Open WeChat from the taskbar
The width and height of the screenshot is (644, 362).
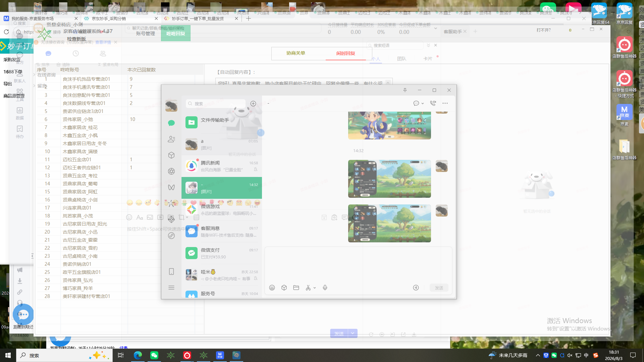click(x=154, y=355)
